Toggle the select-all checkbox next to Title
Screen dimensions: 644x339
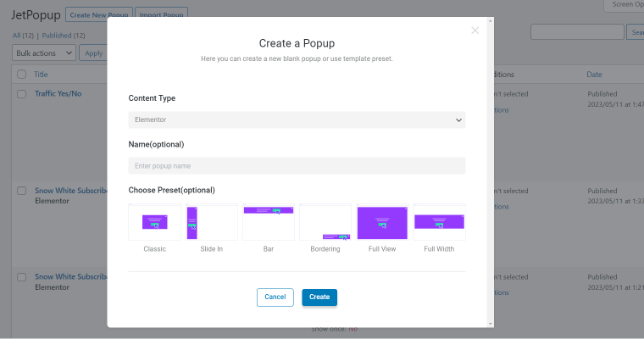[22, 75]
